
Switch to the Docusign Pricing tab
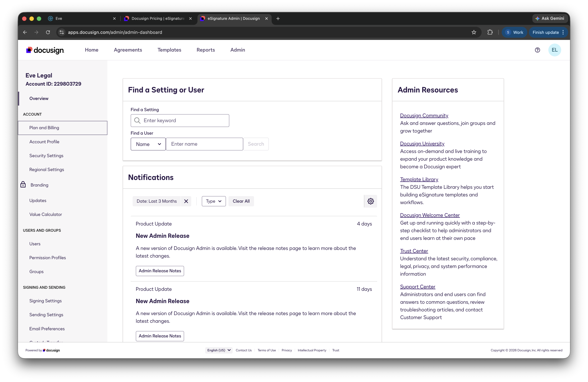tap(158, 19)
